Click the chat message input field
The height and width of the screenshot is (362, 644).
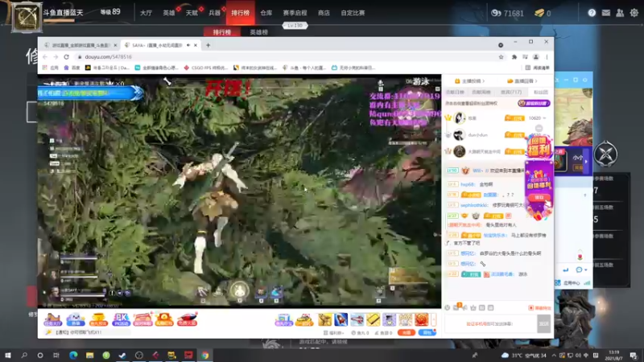point(490,324)
